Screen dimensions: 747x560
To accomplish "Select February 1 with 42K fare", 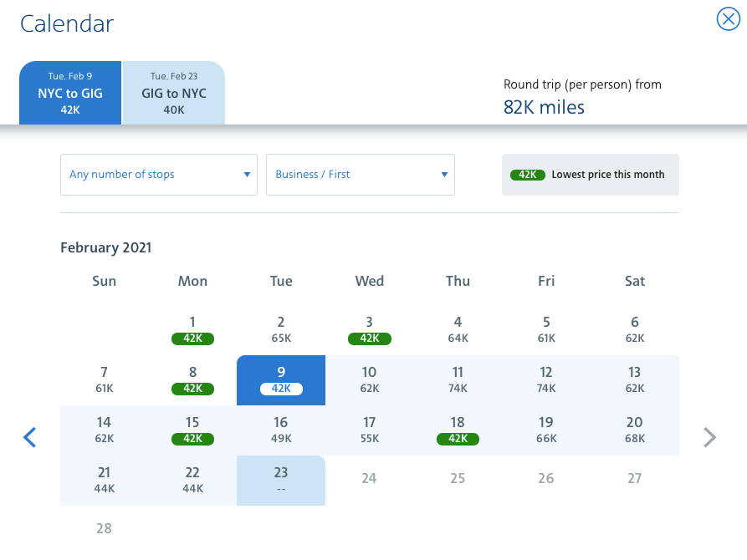I will click(x=192, y=329).
